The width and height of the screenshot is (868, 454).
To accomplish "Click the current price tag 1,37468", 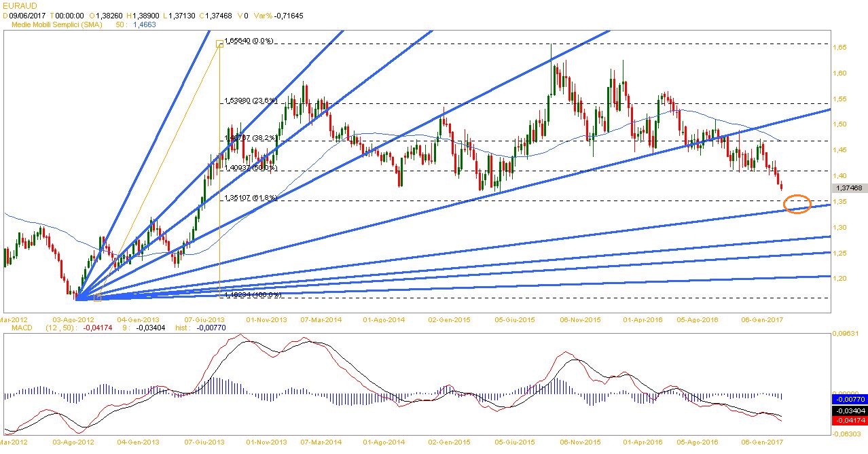I will pyautogui.click(x=850, y=188).
